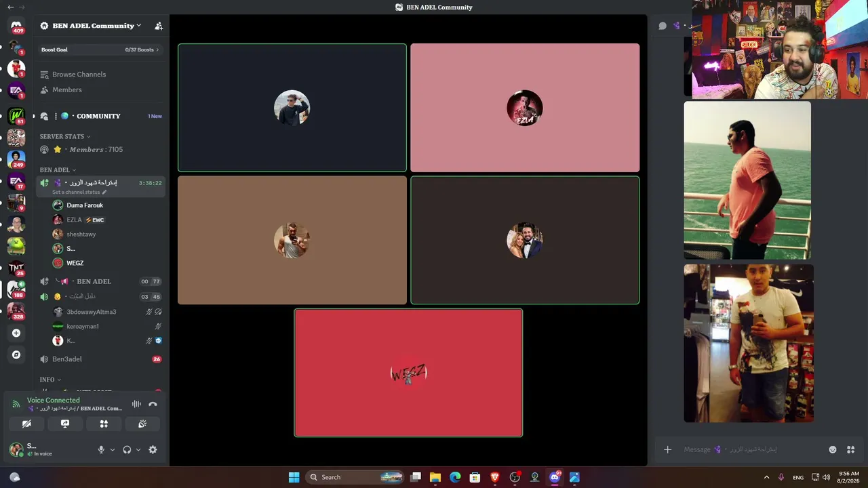Toggle noise suppression waveform icon

tap(136, 404)
